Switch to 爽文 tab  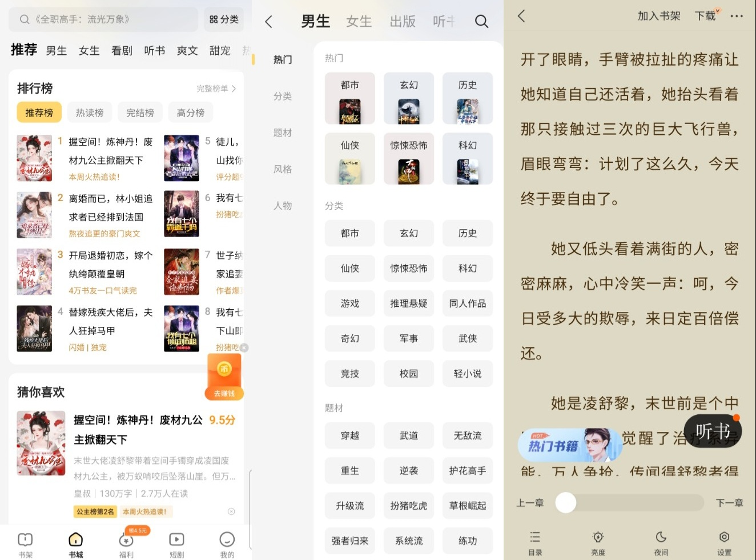click(187, 50)
